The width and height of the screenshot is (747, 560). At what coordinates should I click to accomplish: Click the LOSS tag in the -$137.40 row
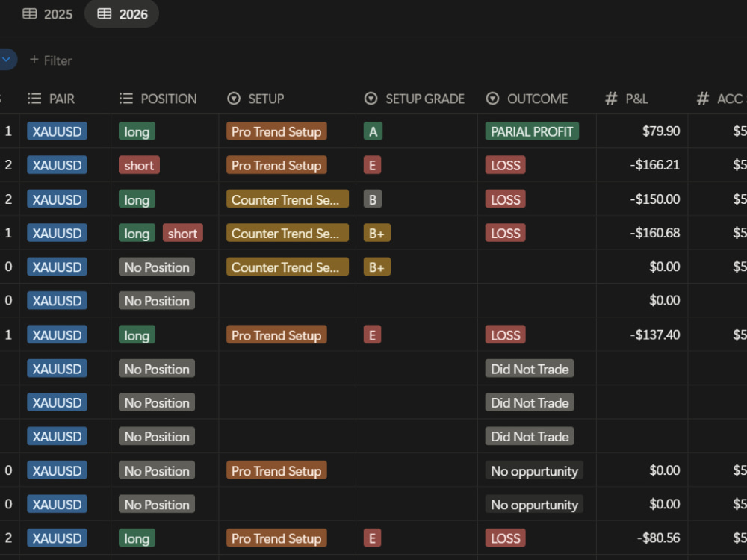(506, 335)
